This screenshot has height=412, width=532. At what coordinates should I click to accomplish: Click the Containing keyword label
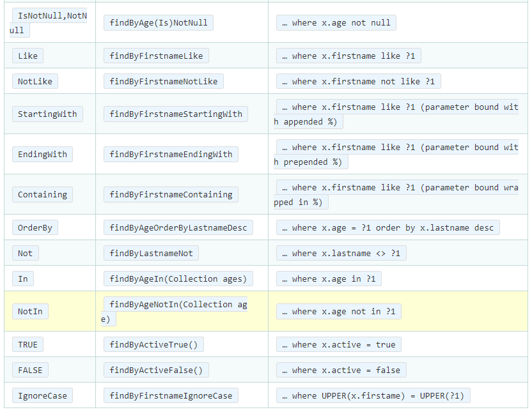click(42, 194)
